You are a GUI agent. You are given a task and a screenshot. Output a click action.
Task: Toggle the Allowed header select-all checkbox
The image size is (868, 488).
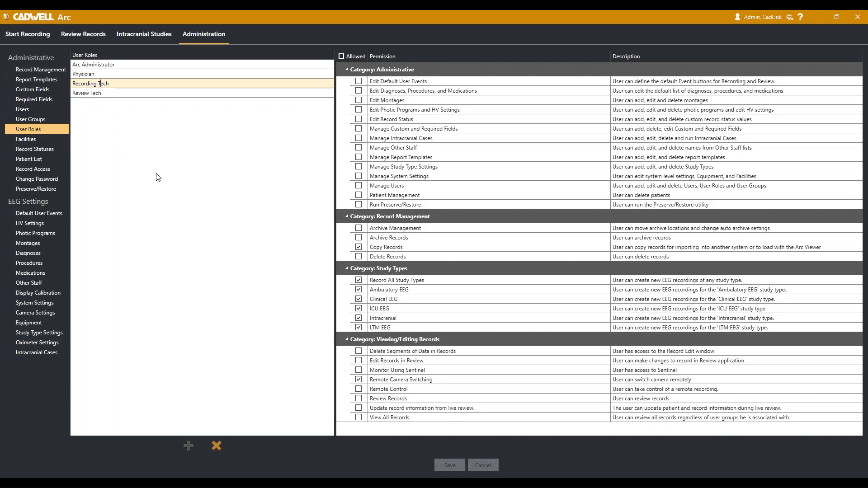click(x=341, y=56)
